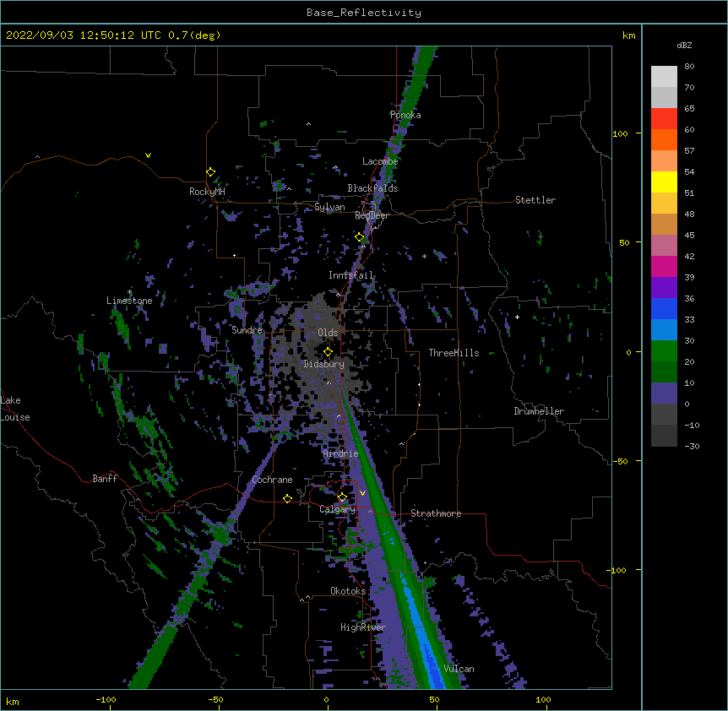Click the RedDeer city label
The width and height of the screenshot is (728, 711).
(372, 215)
